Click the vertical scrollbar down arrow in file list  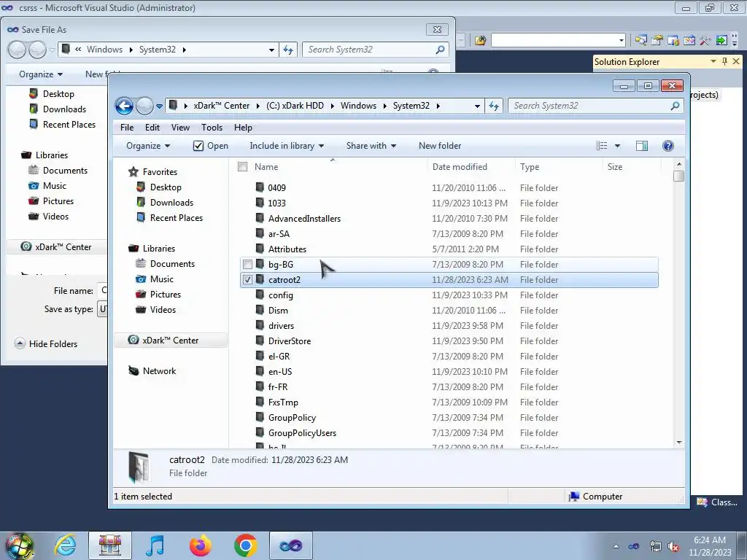pos(679,443)
